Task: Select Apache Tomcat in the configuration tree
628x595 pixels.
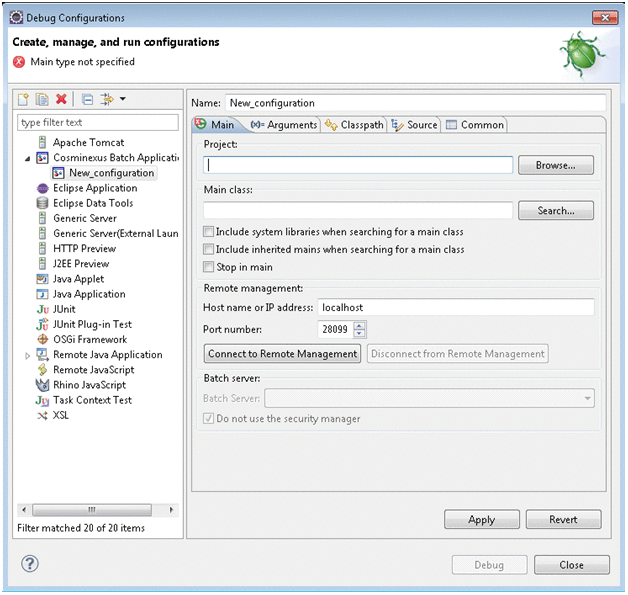Action: coord(88,143)
